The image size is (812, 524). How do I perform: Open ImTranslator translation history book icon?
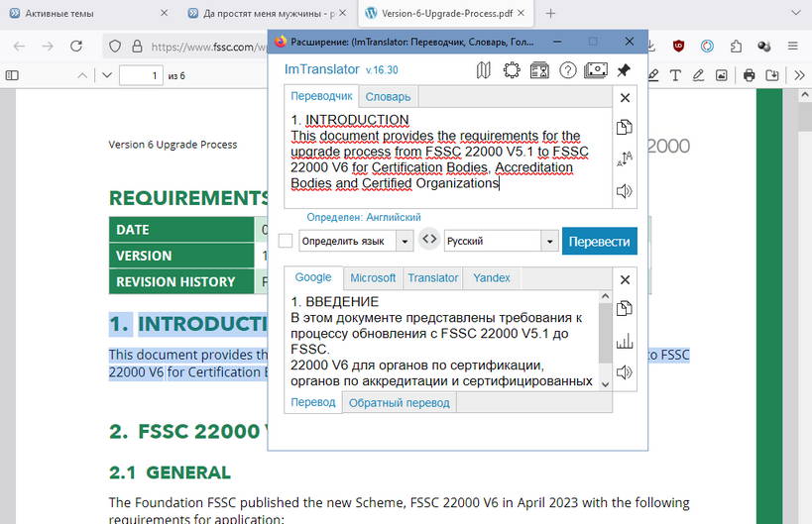coord(483,69)
